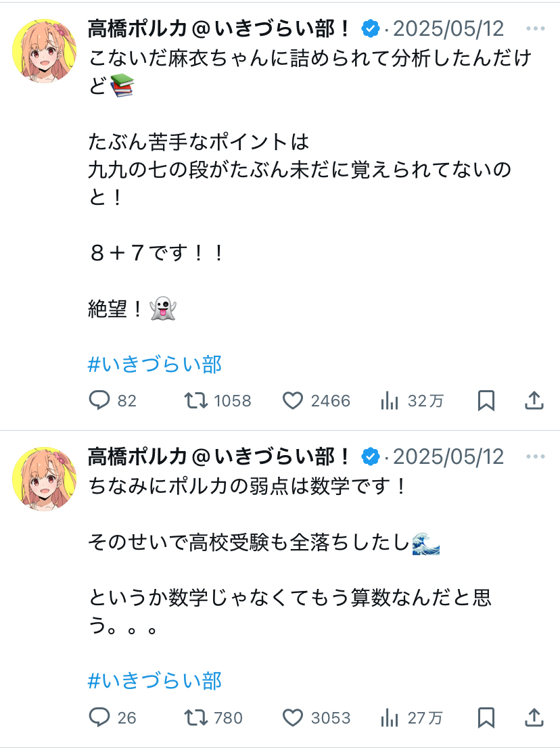Share the first post about 8+7
The width and height of the screenshot is (560, 756).
point(534,401)
